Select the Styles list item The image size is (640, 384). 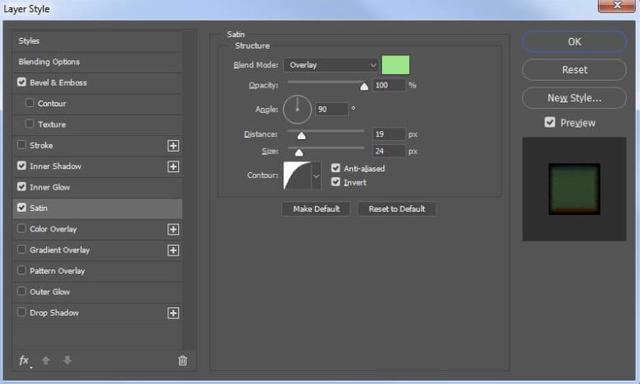[x=98, y=41]
